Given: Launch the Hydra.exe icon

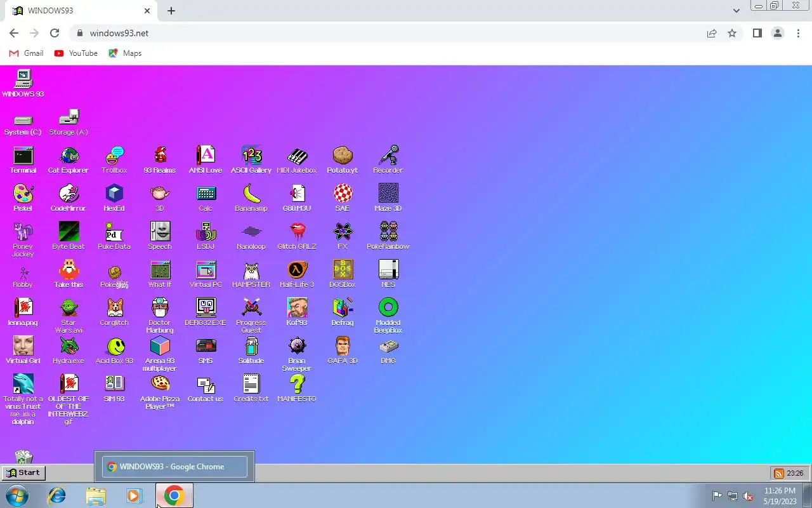Looking at the screenshot, I should 69,346.
